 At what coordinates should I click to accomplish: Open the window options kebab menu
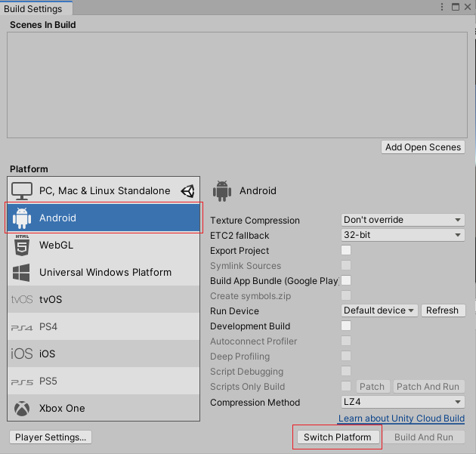point(442,7)
